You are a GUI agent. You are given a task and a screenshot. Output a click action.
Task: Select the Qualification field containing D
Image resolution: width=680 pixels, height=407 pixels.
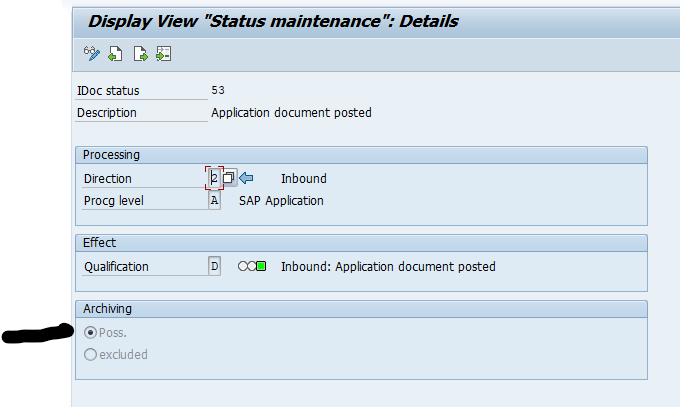(214, 267)
